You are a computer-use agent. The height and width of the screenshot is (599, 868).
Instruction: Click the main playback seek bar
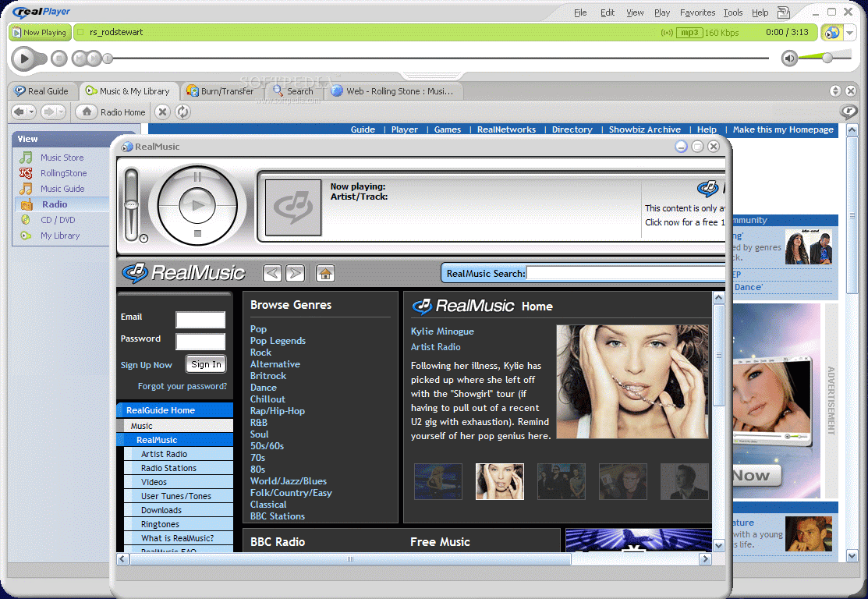click(441, 58)
